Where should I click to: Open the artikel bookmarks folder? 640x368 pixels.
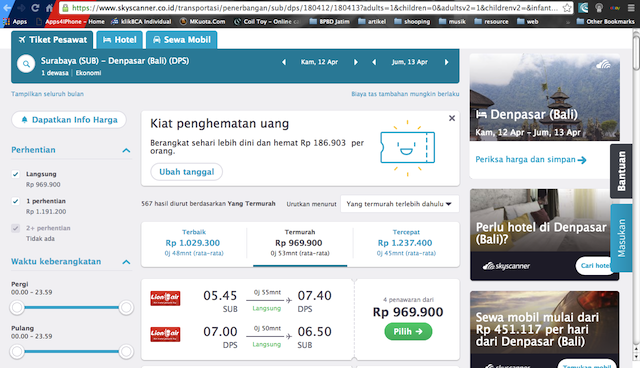point(372,21)
